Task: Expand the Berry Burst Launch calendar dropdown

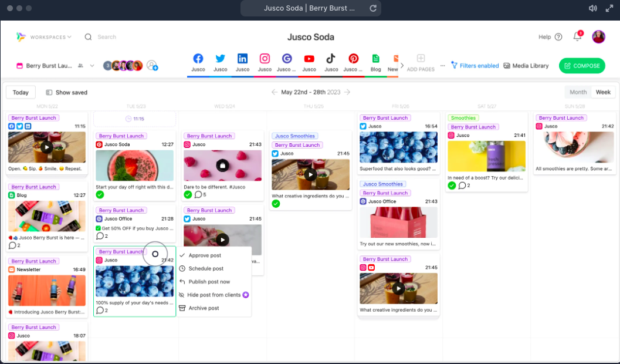Action: (92, 66)
